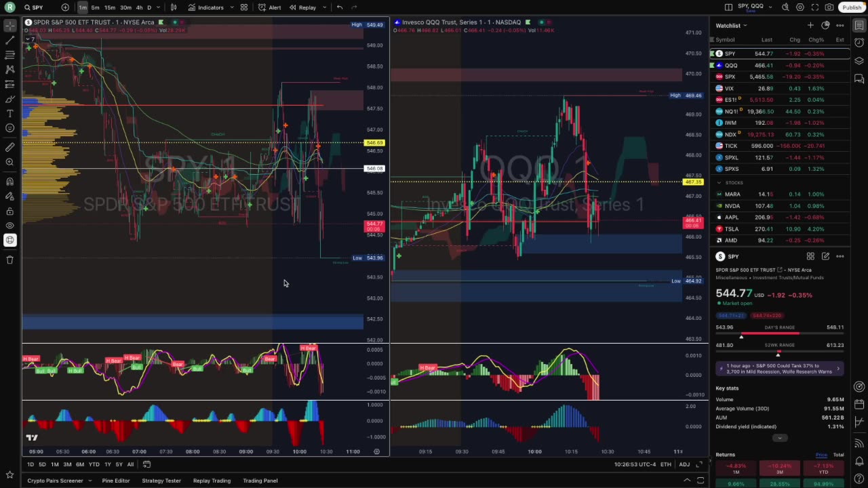
Task: Select the patterns drawing tool
Action: (x=9, y=69)
